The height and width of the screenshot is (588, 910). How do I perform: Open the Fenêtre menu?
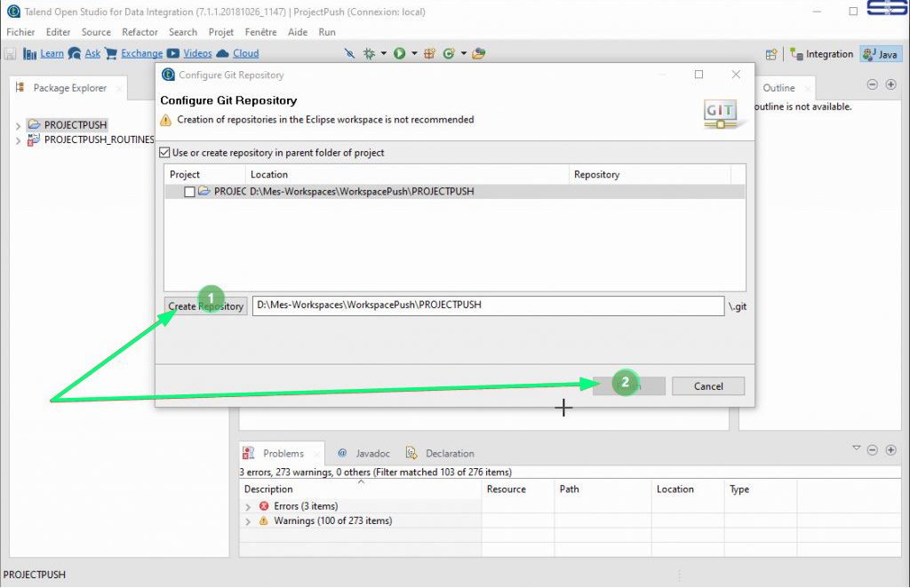point(260,32)
